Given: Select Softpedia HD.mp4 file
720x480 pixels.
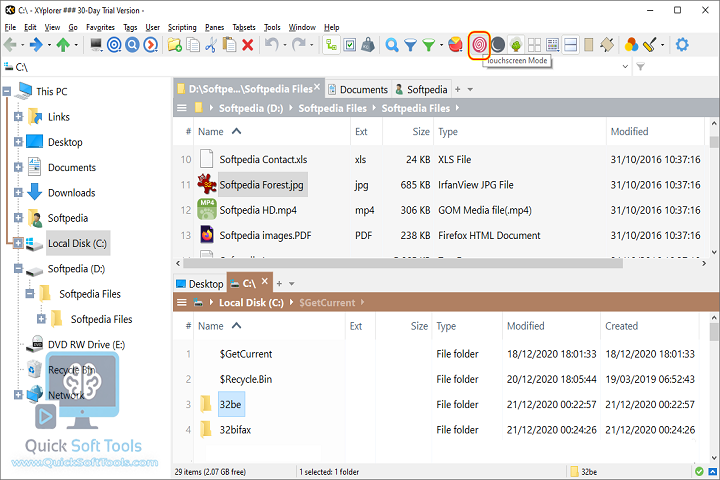Looking at the screenshot, I should [258, 210].
